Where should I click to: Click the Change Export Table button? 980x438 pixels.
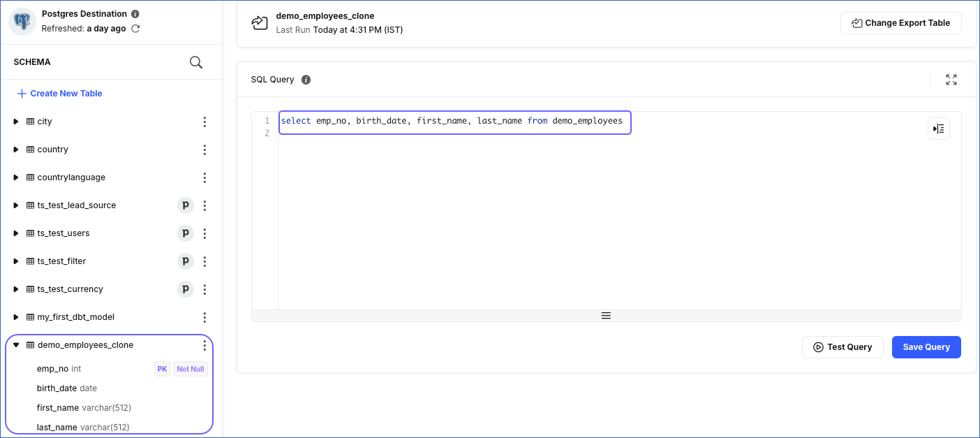pos(900,23)
